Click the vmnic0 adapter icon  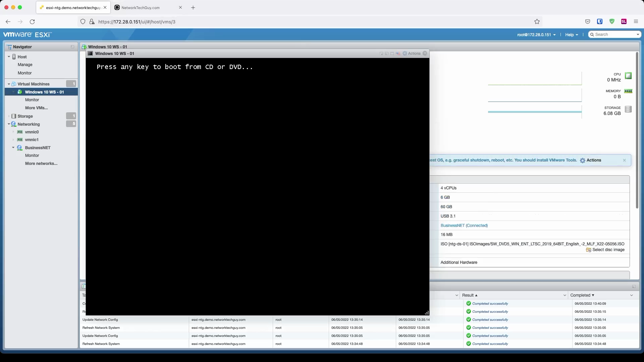[20, 132]
